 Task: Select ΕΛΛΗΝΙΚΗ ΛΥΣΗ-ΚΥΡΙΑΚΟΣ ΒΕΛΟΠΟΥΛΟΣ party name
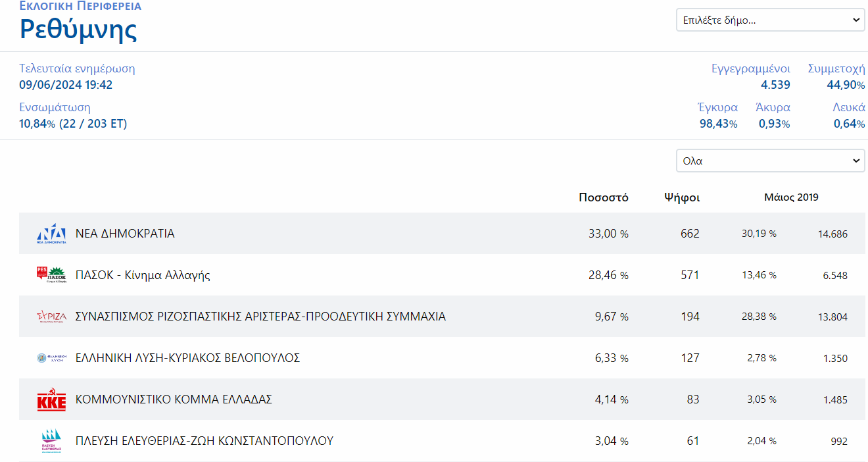pyautogui.click(x=187, y=358)
